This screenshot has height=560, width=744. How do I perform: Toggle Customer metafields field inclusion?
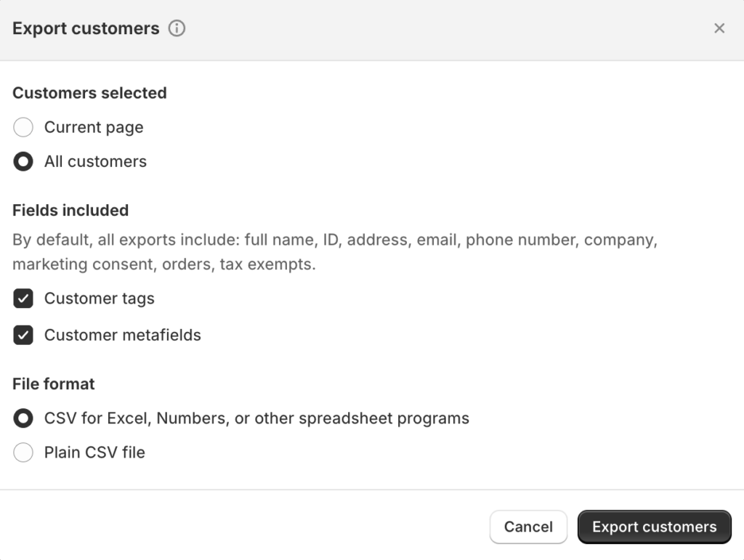click(x=23, y=336)
